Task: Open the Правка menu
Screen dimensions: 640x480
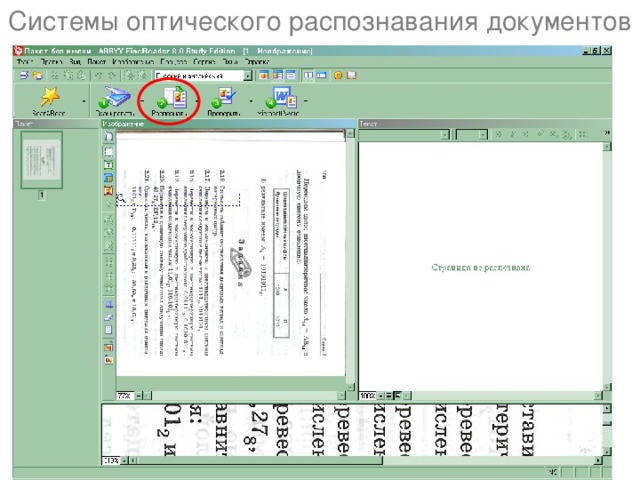Action: pos(51,62)
